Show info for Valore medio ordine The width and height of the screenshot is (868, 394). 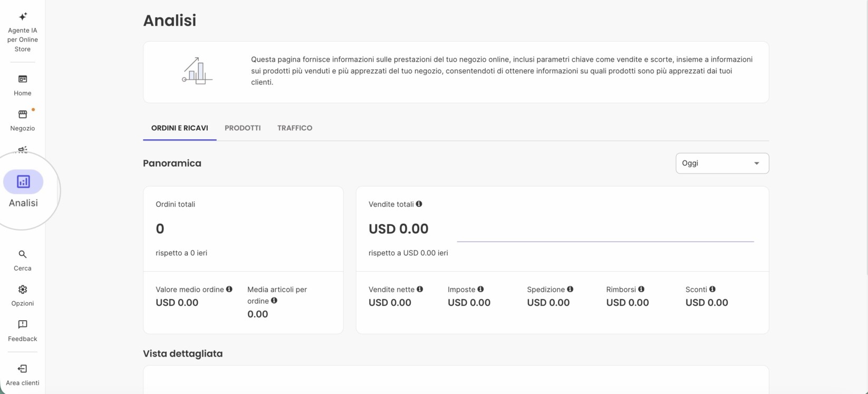point(229,289)
